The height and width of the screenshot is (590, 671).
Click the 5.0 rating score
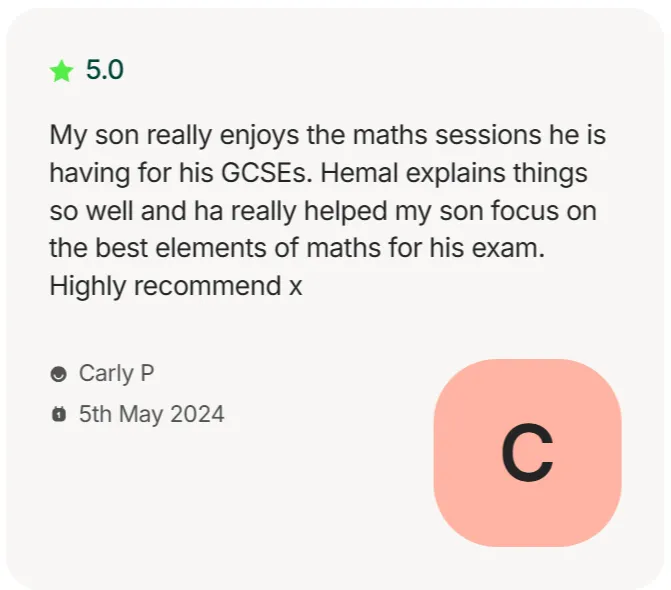105,70
